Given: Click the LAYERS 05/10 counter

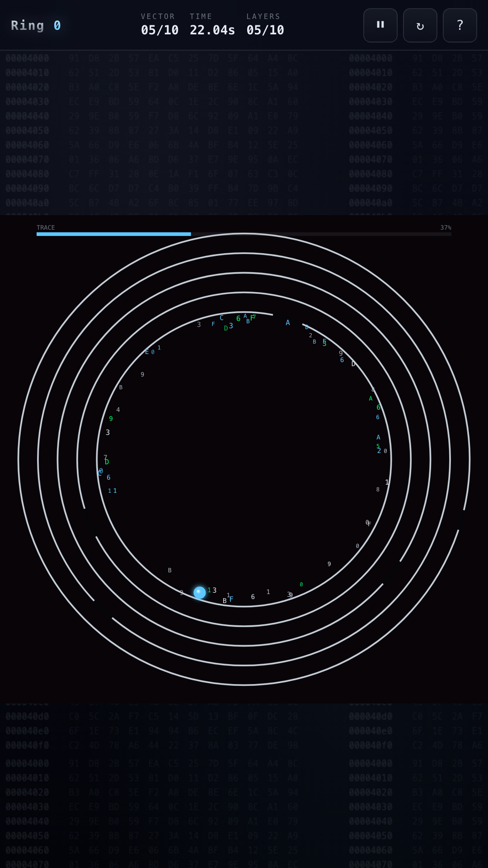Looking at the screenshot, I should [265, 25].
